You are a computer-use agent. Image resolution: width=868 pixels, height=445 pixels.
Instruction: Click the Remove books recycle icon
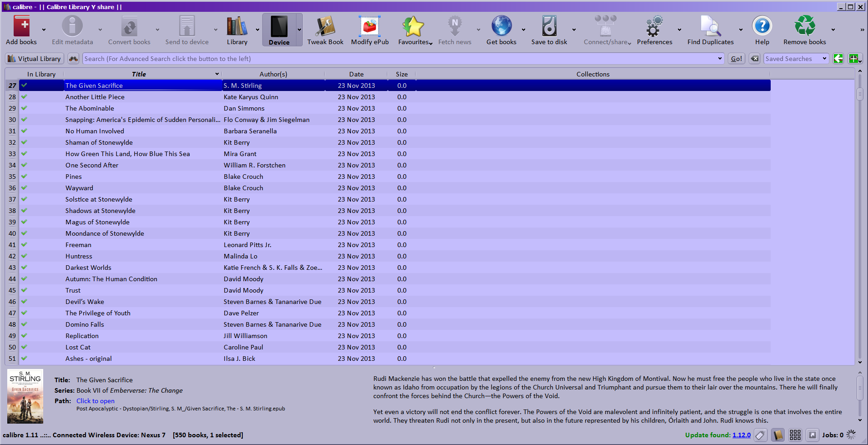[804, 26]
